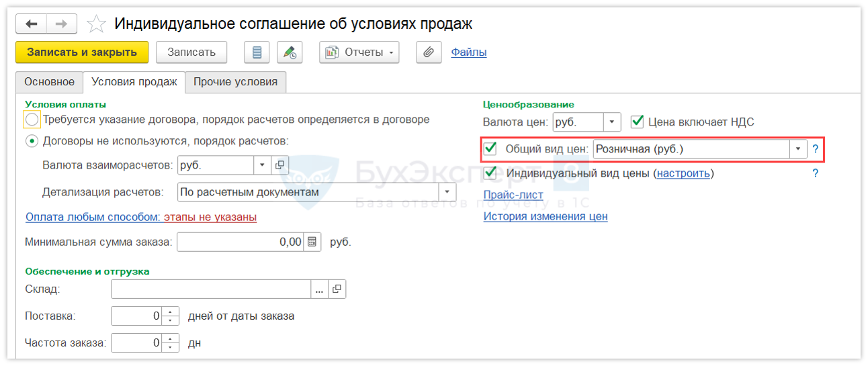Expand Детализация расчетов dropdown arrow
The height and width of the screenshot is (366, 868).
point(447,192)
